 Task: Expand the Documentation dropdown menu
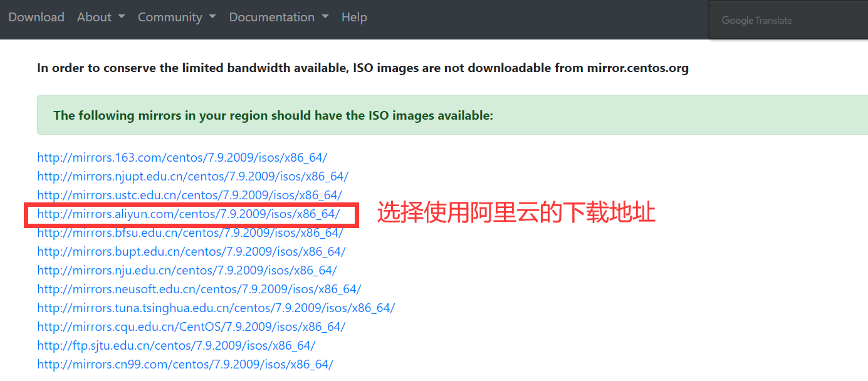point(279,18)
